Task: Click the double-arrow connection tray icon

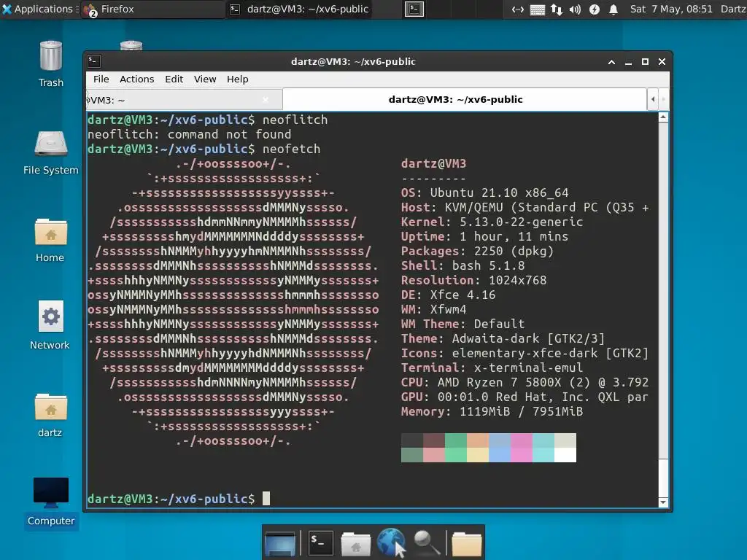Action: pos(517,9)
